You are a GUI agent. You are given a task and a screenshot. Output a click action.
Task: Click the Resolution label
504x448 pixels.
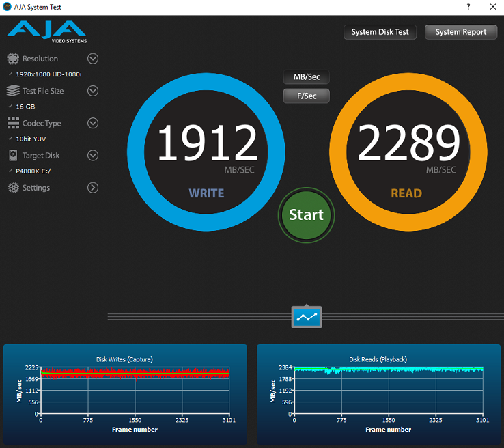40,59
